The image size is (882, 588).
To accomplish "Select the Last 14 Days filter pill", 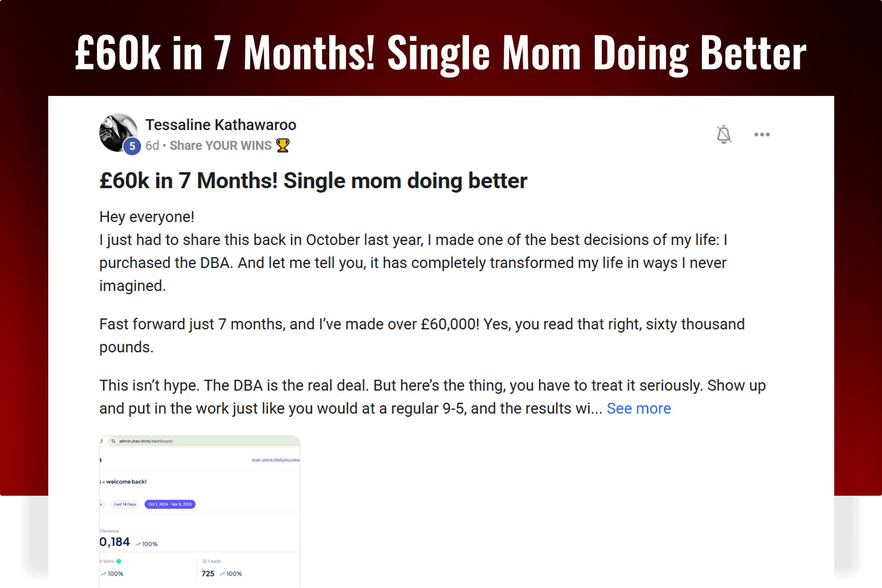I will click(125, 504).
